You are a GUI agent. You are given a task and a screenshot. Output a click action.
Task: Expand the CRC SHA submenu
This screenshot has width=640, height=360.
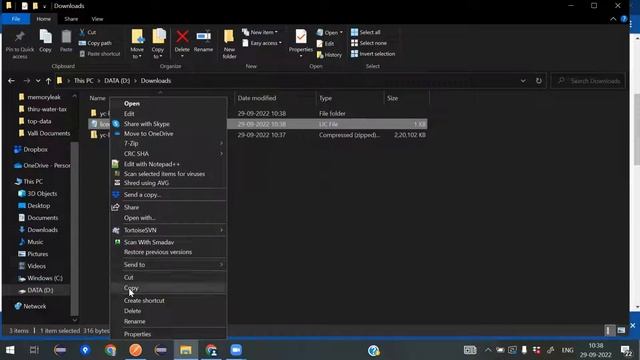168,154
